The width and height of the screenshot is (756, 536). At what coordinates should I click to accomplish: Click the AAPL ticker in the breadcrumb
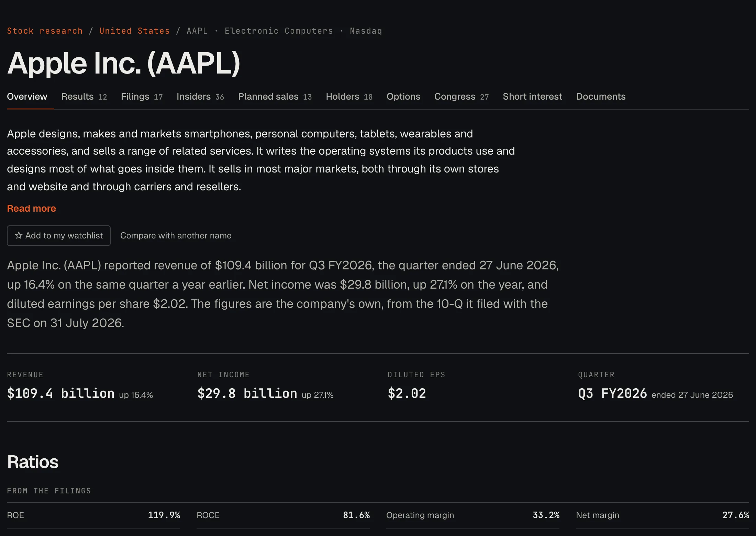point(197,31)
